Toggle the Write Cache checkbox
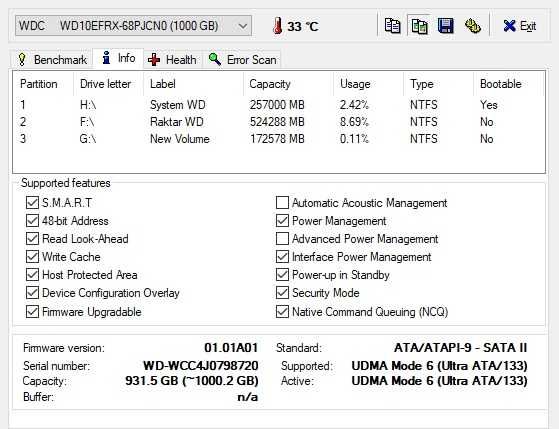 (x=32, y=256)
